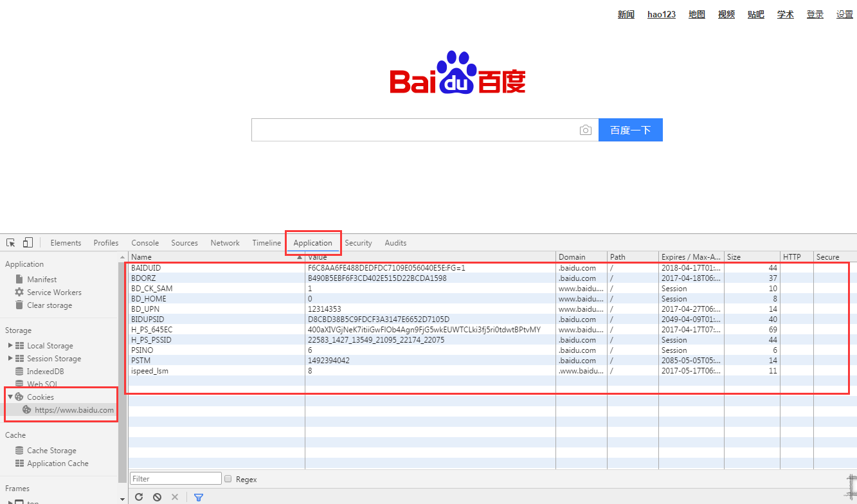Switch to the Sources tab
The width and height of the screenshot is (857, 504).
(x=185, y=242)
